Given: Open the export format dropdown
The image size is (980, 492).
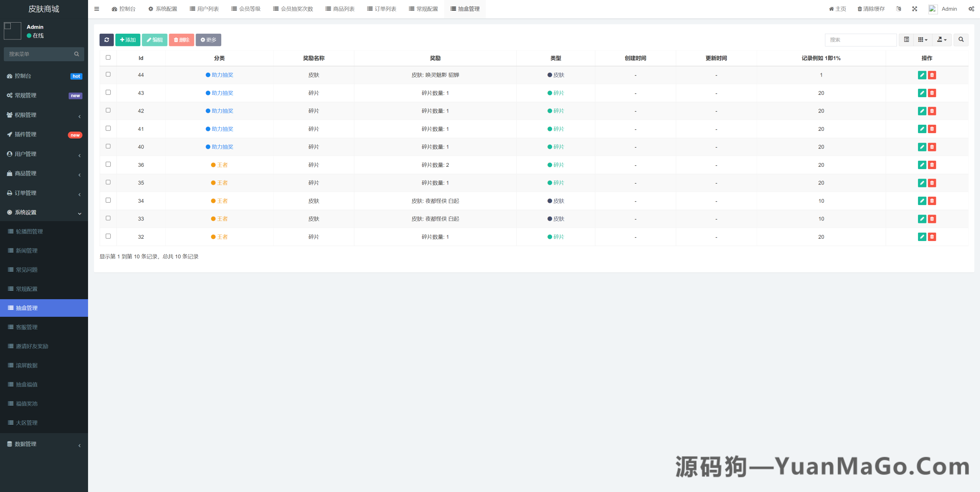Looking at the screenshot, I should click(942, 40).
